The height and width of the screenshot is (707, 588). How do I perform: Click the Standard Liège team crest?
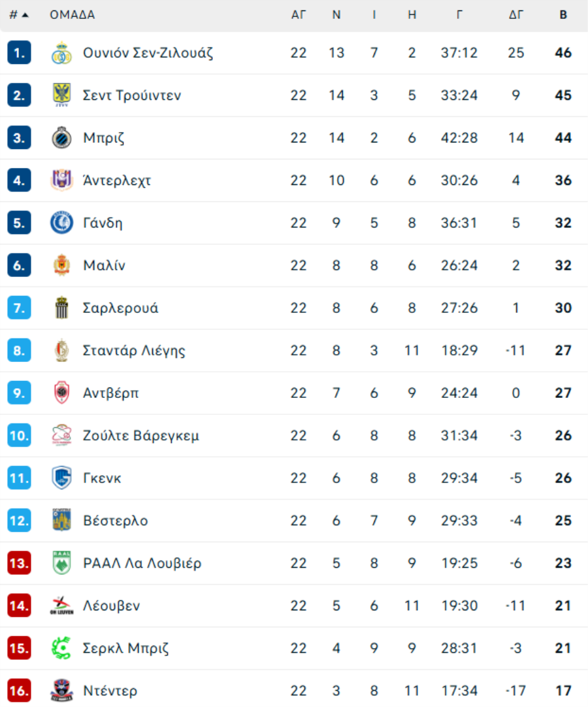[61, 351]
